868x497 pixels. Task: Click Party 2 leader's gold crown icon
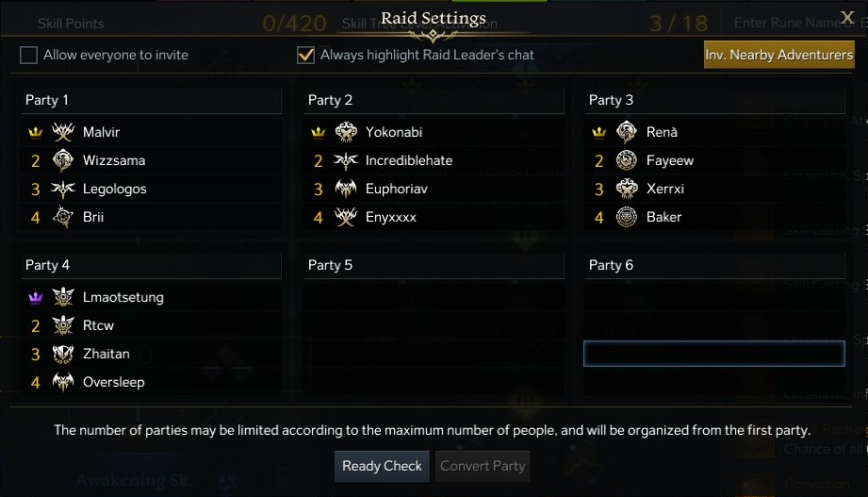click(x=319, y=132)
